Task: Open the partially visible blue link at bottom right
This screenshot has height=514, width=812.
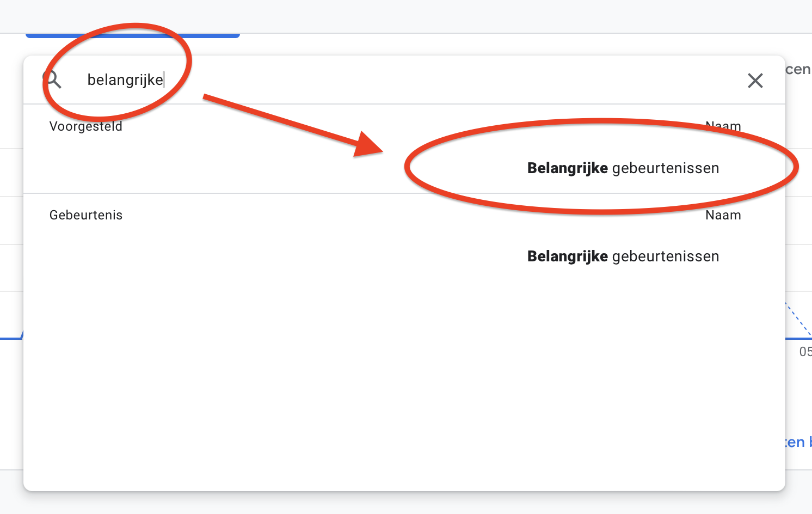Action: pyautogui.click(x=798, y=442)
